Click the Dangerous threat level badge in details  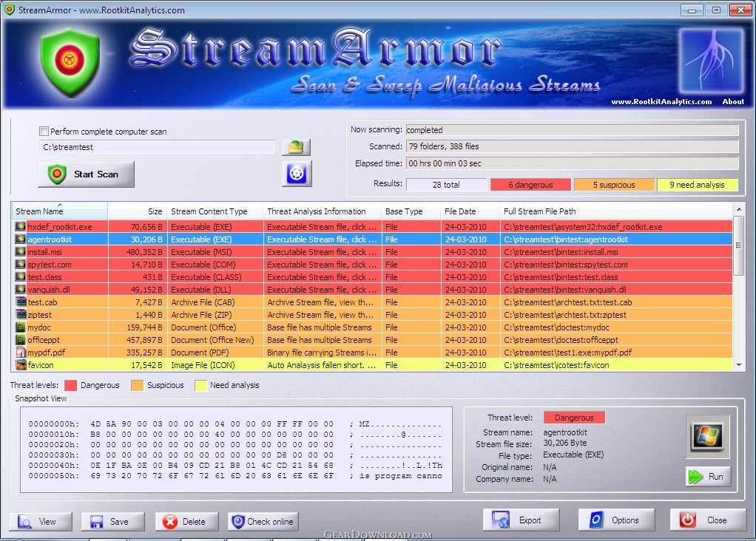tap(574, 417)
